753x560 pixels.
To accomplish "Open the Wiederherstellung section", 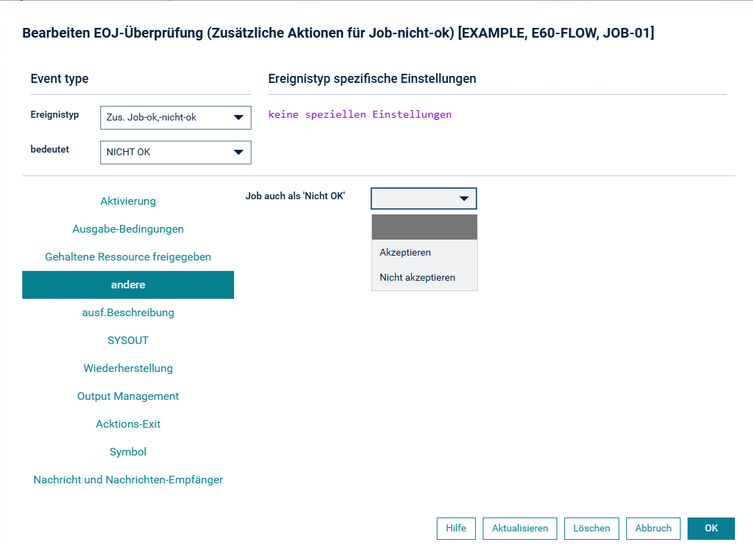I will [x=128, y=368].
